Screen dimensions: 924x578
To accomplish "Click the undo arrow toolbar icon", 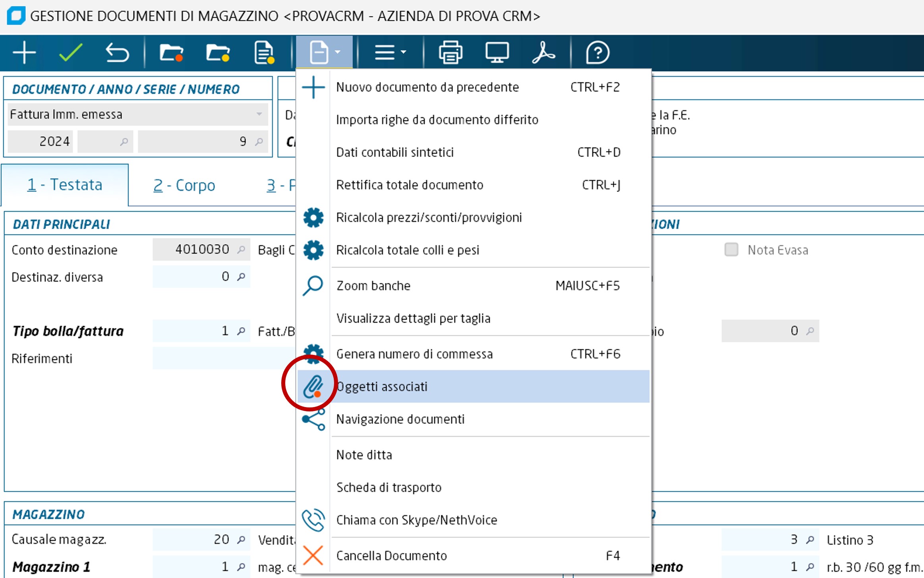I will 117,53.
